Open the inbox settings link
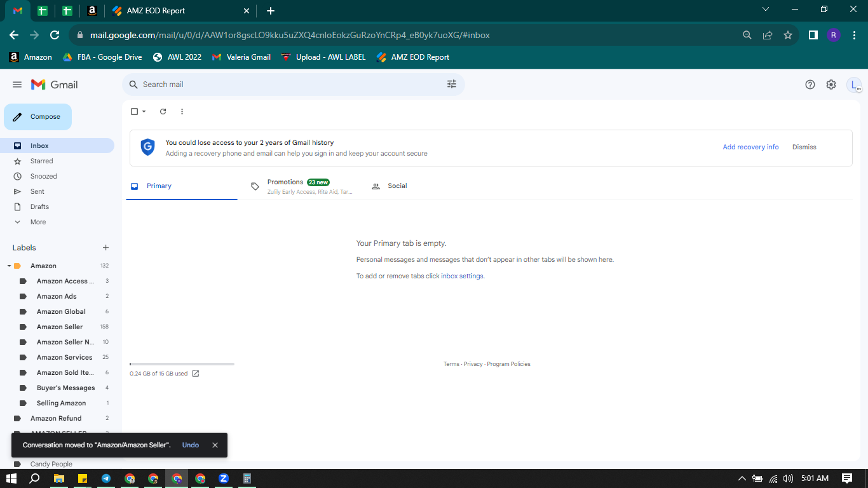Image resolution: width=868 pixels, height=488 pixels. [462, 276]
